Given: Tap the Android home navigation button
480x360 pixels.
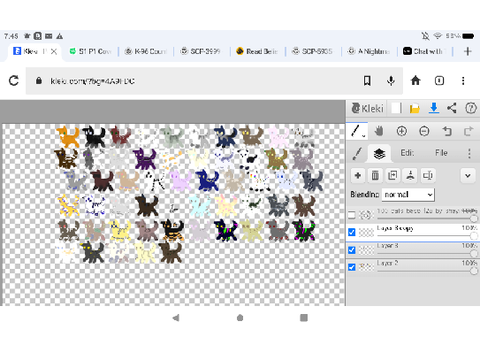Looking at the screenshot, I should coord(240,318).
